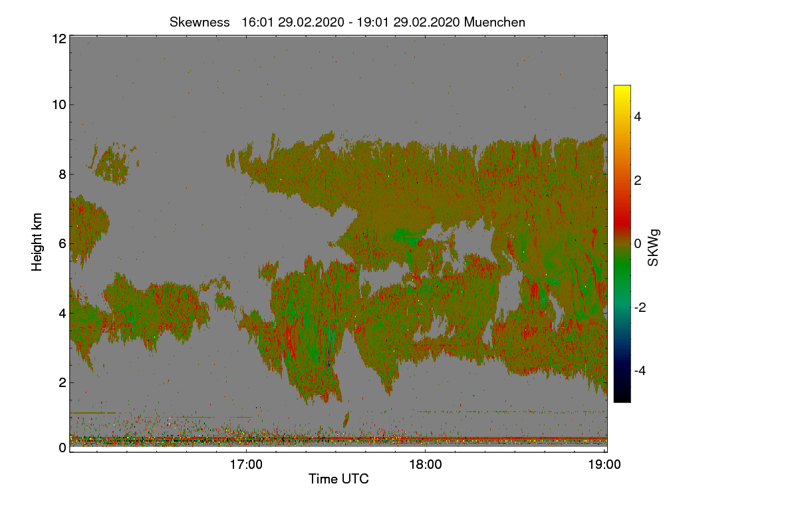This screenshot has width=798, height=532.
Task: Click the colorbar tick value -4
Action: (640, 370)
